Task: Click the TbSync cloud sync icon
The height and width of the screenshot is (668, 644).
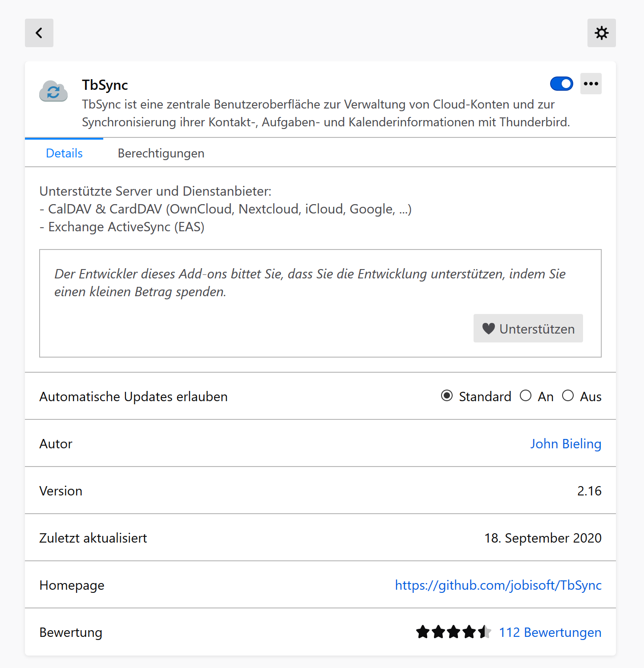Action: pos(53,92)
